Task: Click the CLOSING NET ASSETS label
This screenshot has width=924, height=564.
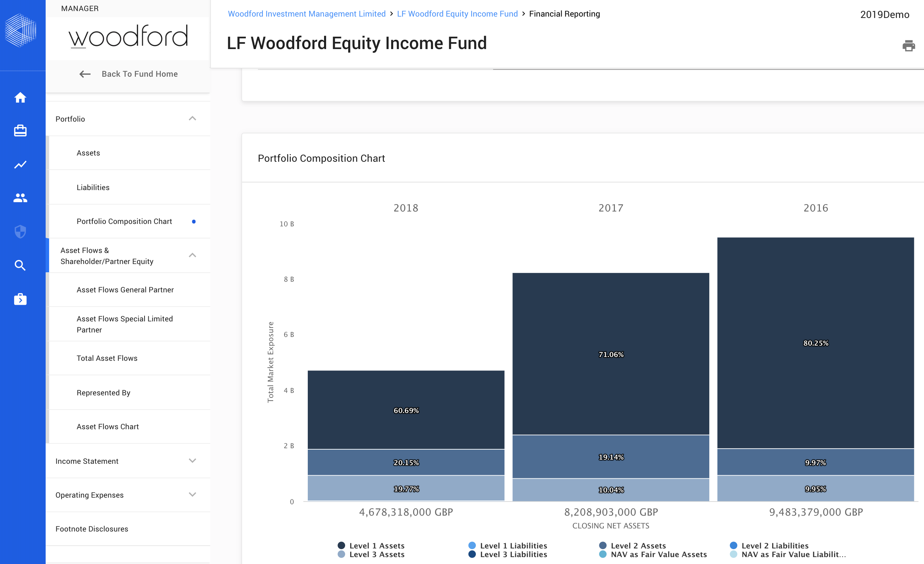Action: pos(611,526)
